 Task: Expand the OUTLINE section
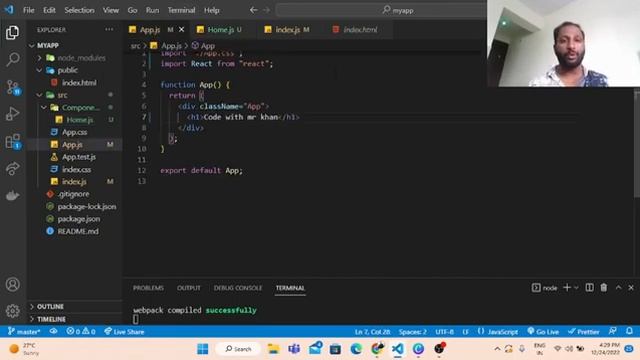pyautogui.click(x=50, y=307)
